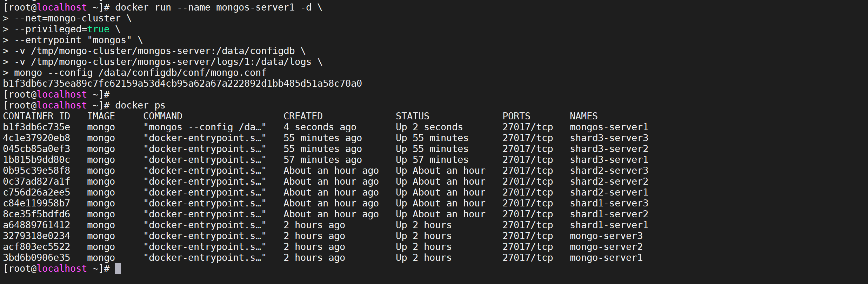Select the name mongo-server3

tap(606, 236)
